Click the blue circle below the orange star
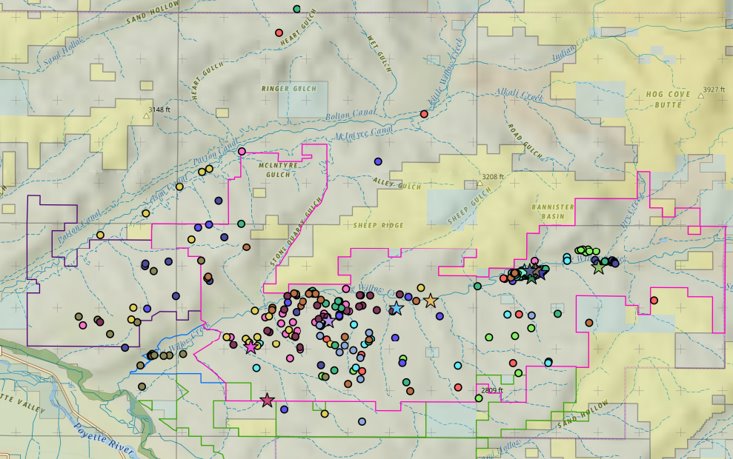The width and height of the screenshot is (733, 459). tap(439, 316)
